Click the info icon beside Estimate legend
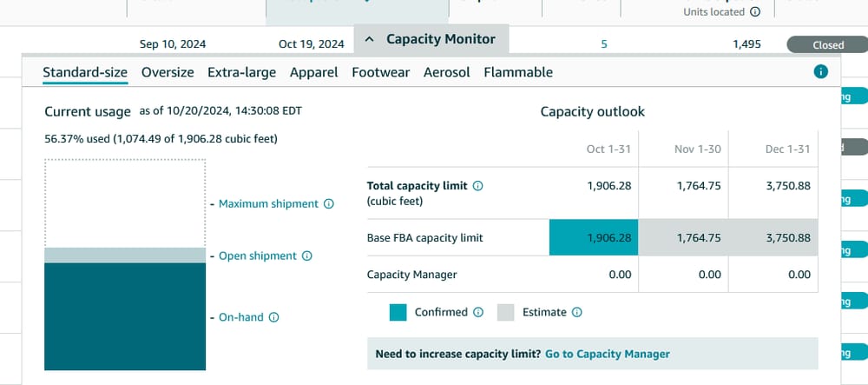 pos(577,312)
